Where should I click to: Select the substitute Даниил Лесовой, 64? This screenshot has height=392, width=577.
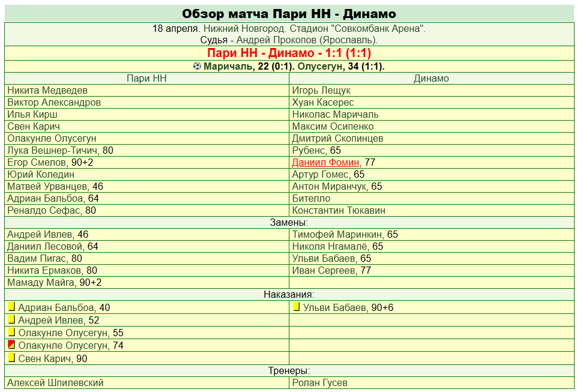coord(53,246)
